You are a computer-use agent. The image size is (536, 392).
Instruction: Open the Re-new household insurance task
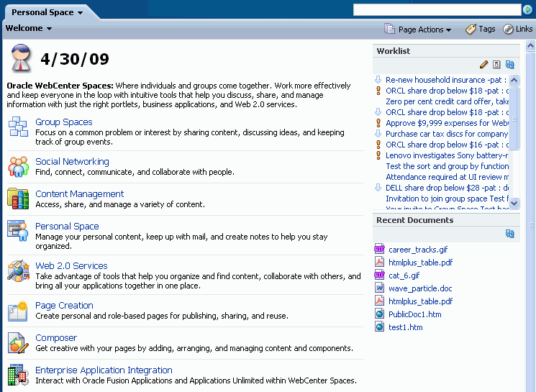[447, 80]
